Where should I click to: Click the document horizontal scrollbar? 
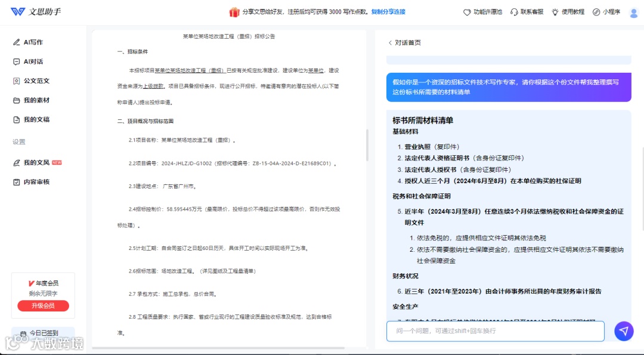[218, 348]
